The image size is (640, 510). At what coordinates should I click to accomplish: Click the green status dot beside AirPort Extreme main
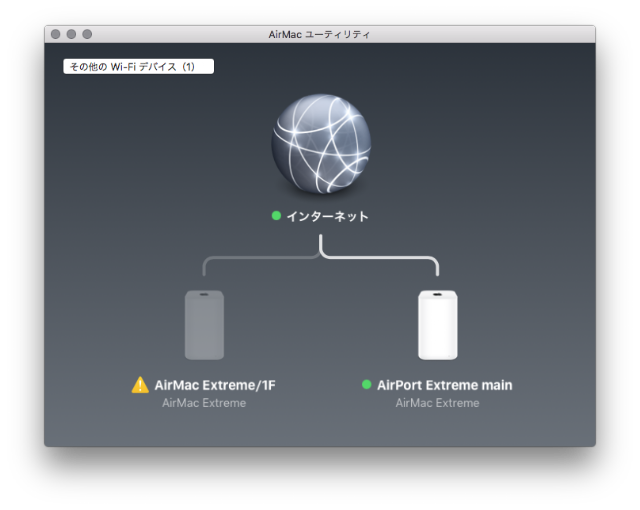pyautogui.click(x=367, y=384)
